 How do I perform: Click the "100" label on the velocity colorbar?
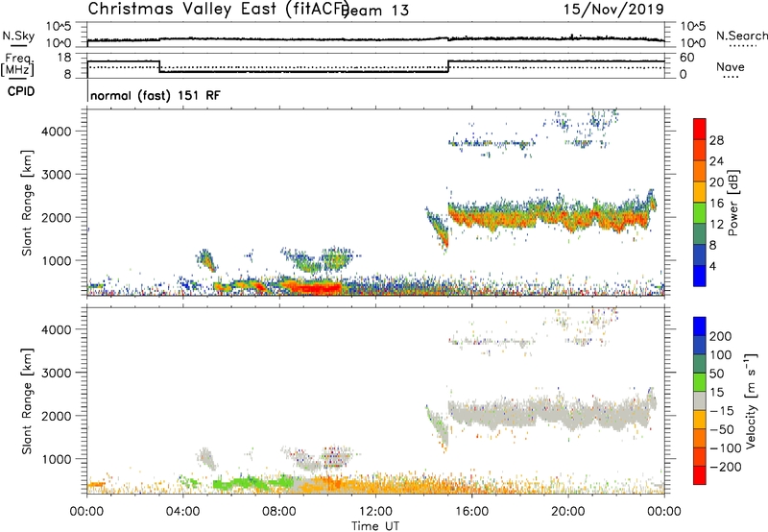click(720, 354)
